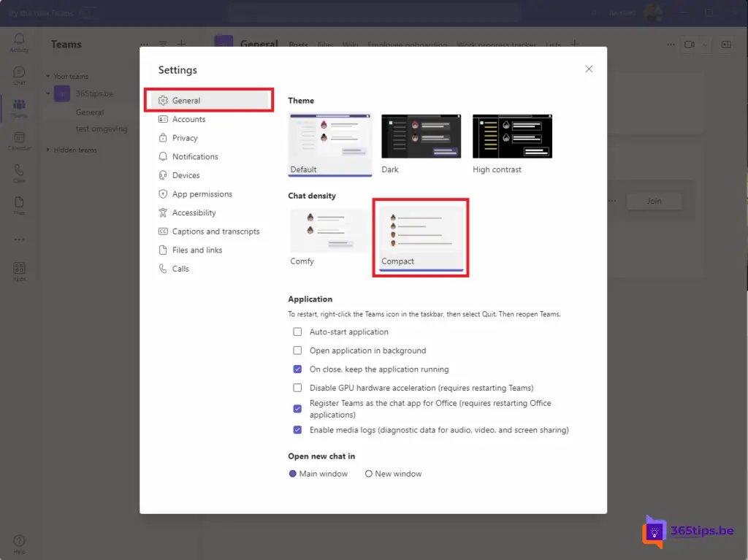Close the Settings dialog
This screenshot has height=560, width=748.
tap(589, 69)
